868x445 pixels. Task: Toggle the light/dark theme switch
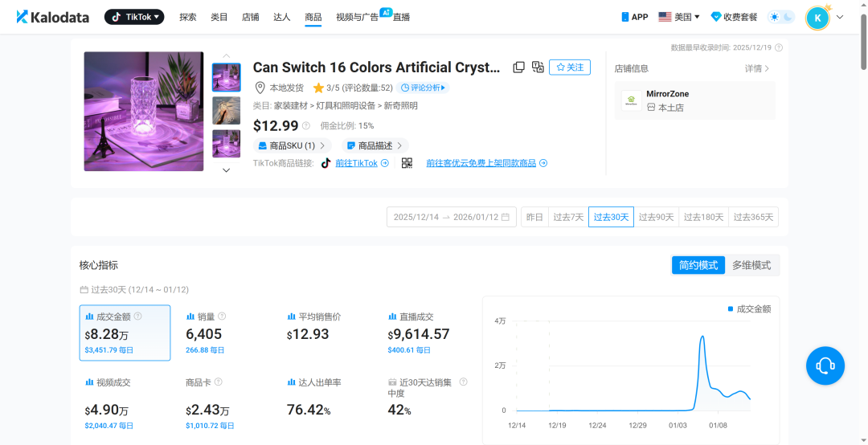pos(781,17)
